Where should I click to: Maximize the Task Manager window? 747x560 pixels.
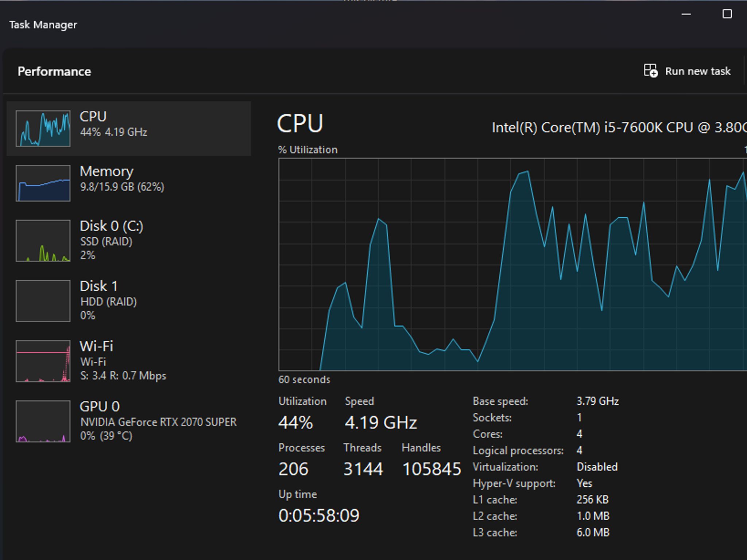727,14
